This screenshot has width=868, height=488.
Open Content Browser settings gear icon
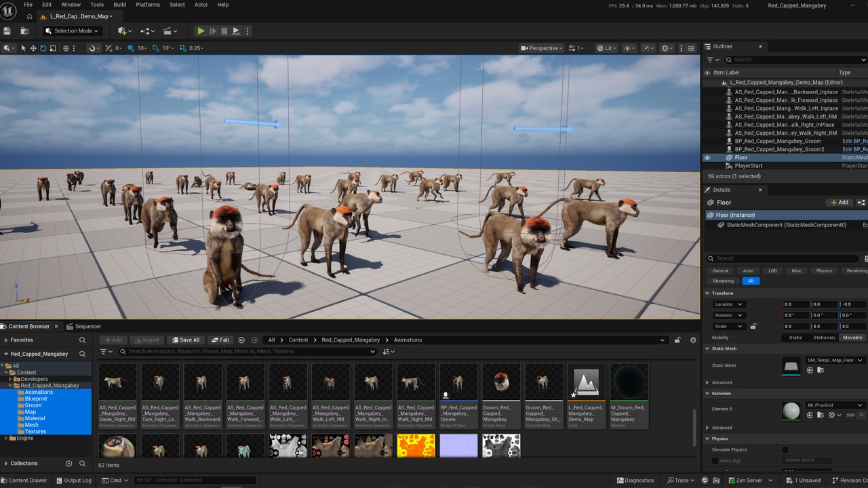click(x=693, y=340)
